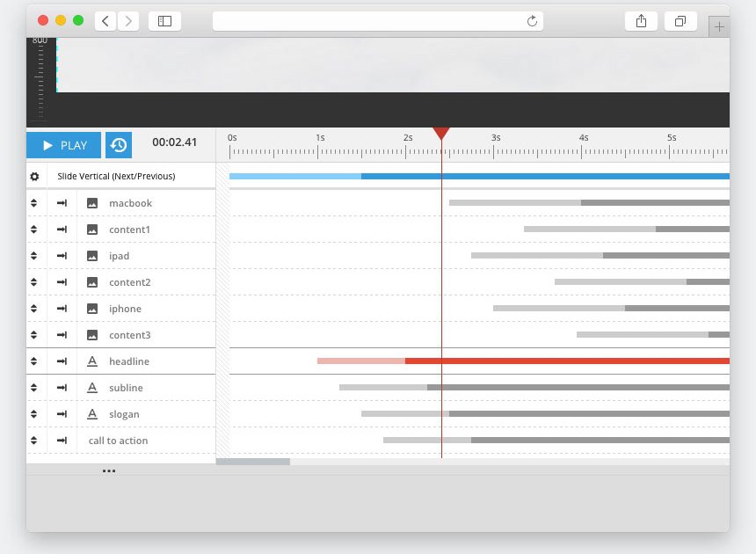Select the headline layer name

click(129, 361)
